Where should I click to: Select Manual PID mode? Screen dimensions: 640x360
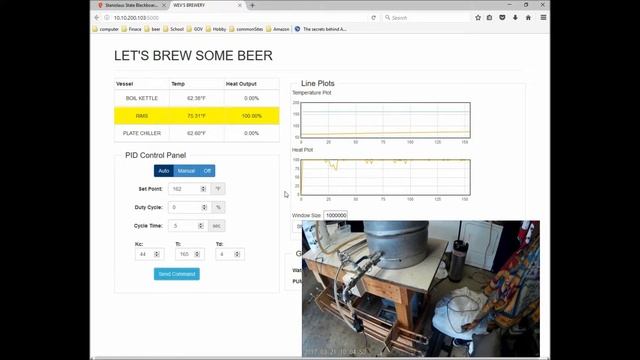(186, 171)
